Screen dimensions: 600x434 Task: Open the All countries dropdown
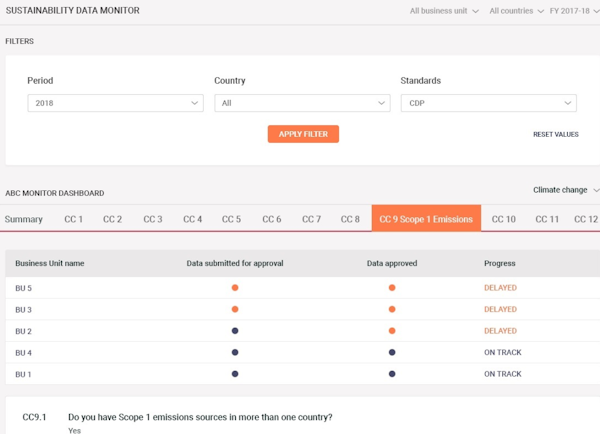point(516,11)
